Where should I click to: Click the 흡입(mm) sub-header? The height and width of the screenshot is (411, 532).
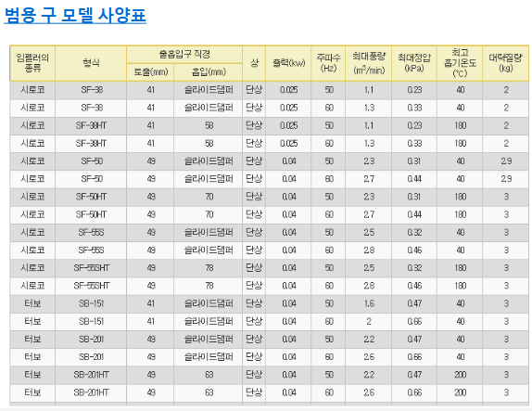(209, 72)
